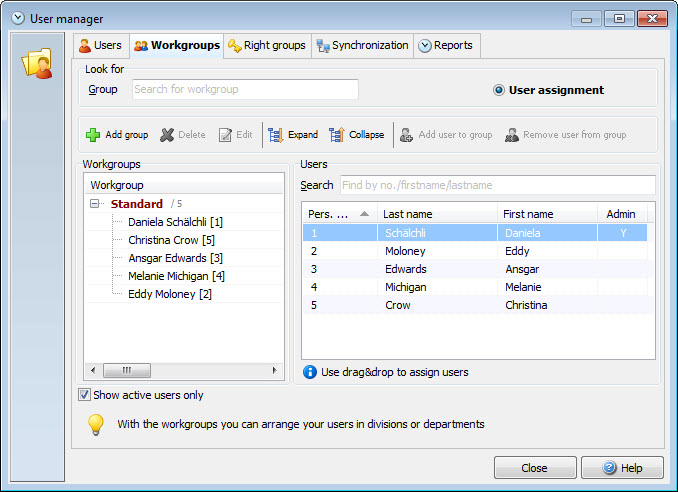
Task: Click the Admin column header
Action: click(622, 214)
